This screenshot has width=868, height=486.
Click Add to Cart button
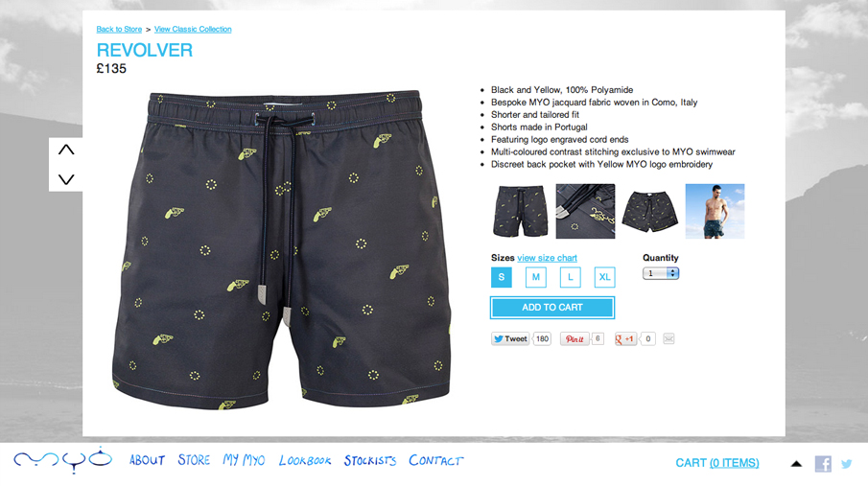click(552, 308)
